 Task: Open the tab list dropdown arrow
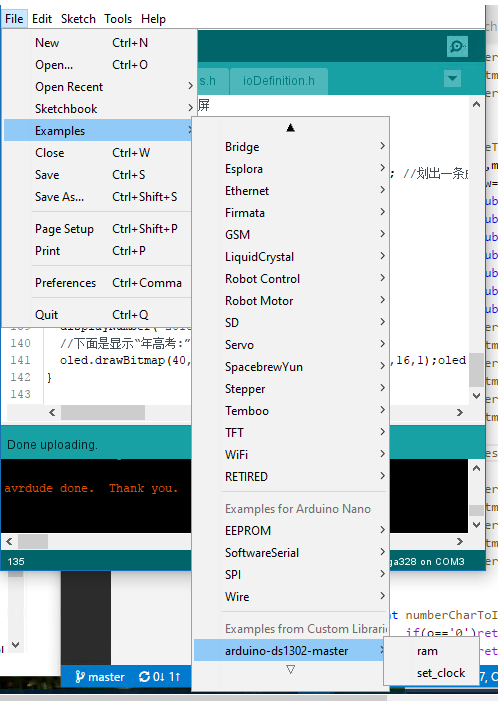tap(452, 79)
